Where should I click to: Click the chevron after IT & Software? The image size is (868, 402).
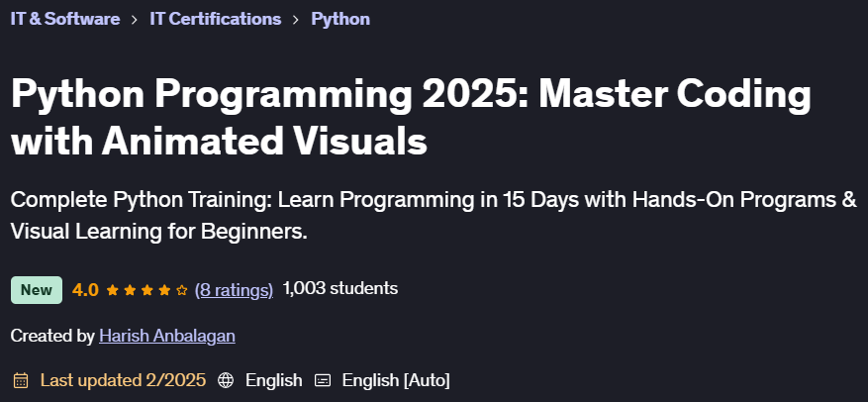pos(135,20)
